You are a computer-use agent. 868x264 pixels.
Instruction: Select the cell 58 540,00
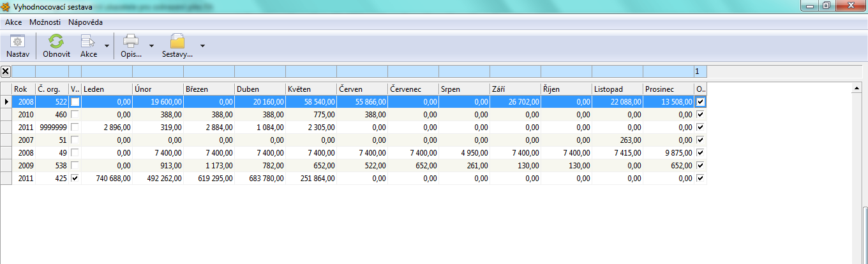pos(311,102)
